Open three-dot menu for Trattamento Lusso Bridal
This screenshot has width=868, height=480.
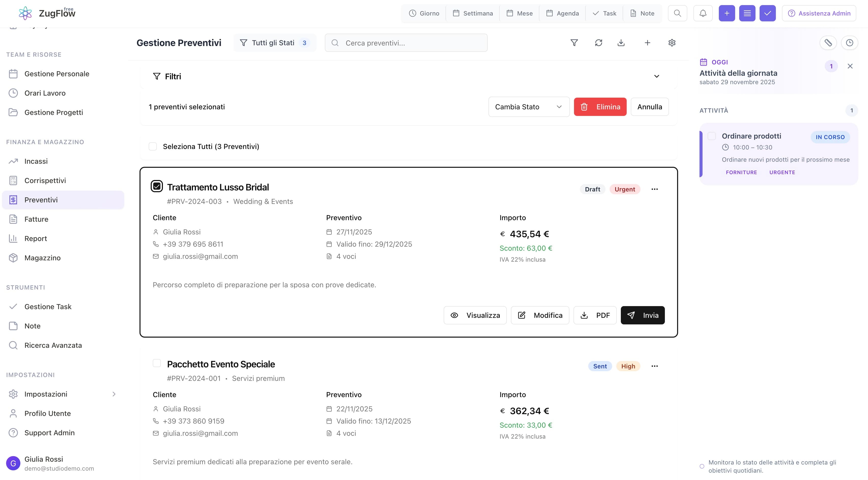point(654,189)
